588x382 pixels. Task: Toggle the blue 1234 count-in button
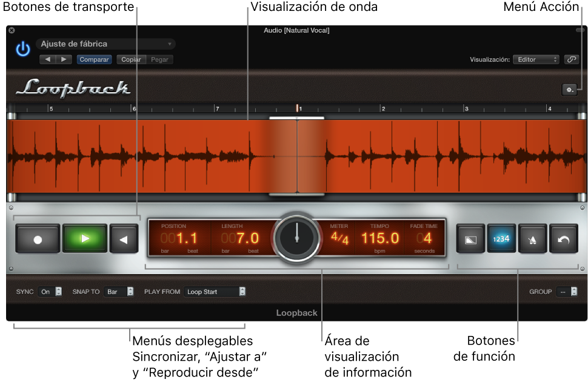pos(501,239)
